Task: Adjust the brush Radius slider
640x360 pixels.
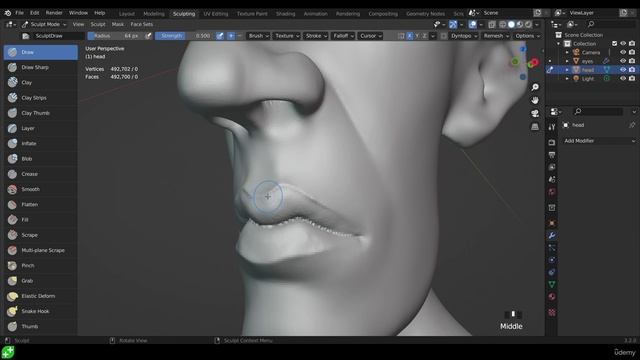Action: tap(116, 36)
